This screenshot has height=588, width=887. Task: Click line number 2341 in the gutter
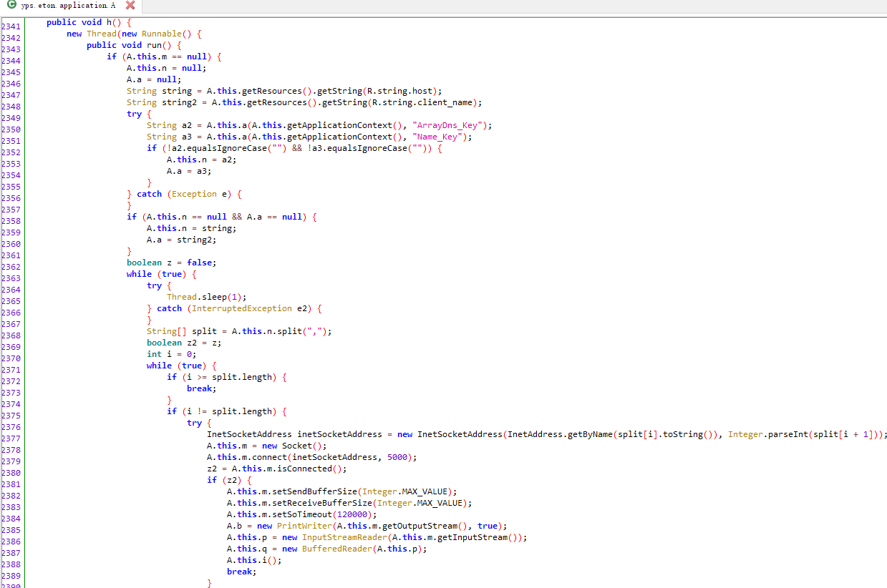click(11, 26)
